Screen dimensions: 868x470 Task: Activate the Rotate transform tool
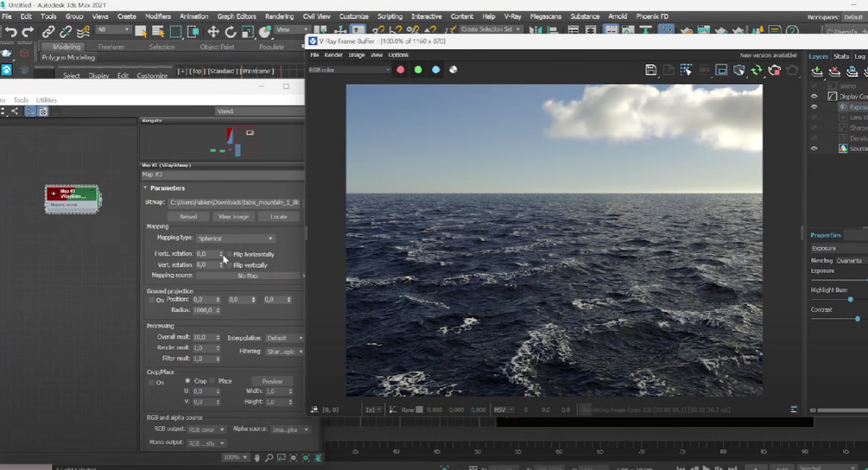tap(230, 32)
